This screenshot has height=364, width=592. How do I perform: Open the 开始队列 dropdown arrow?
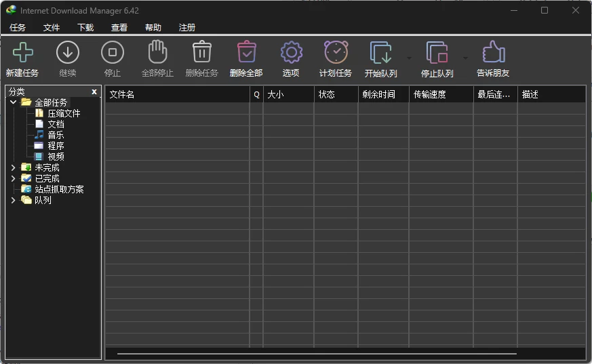pyautogui.click(x=409, y=58)
